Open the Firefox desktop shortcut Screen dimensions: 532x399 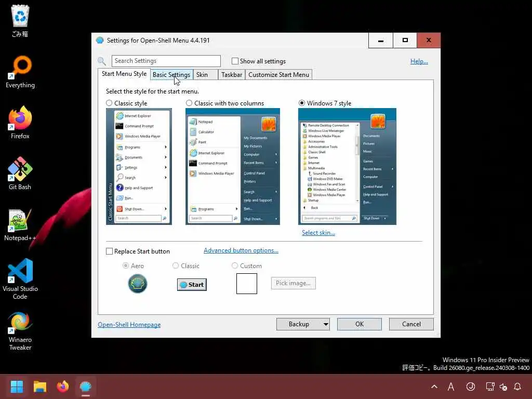[x=20, y=123]
